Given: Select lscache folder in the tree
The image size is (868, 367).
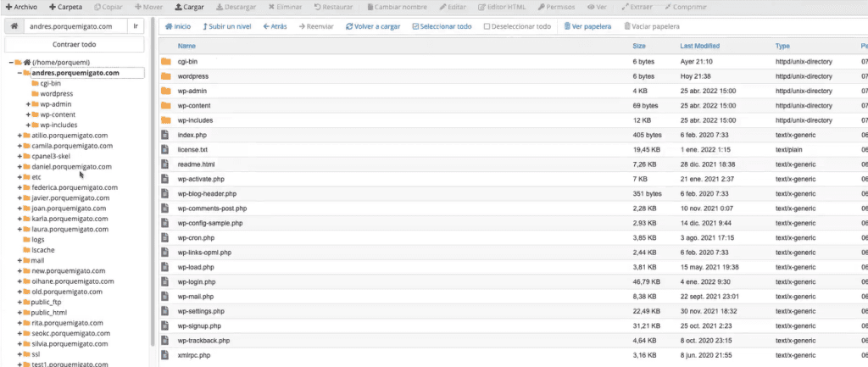Looking at the screenshot, I should 43,250.
